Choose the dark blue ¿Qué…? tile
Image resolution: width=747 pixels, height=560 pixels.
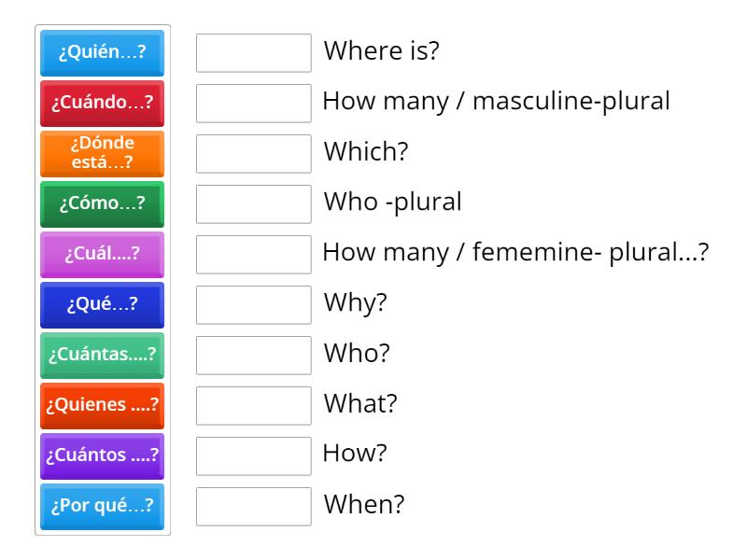[103, 304]
